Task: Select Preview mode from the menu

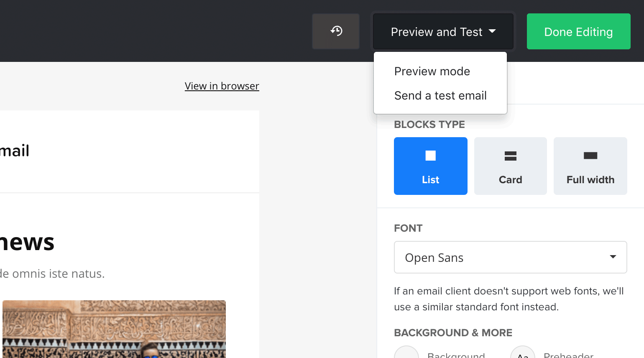Action: [432, 71]
